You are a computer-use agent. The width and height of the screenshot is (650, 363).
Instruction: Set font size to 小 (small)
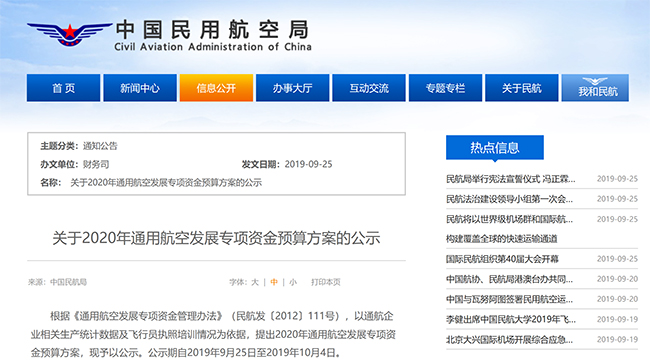[293, 282]
